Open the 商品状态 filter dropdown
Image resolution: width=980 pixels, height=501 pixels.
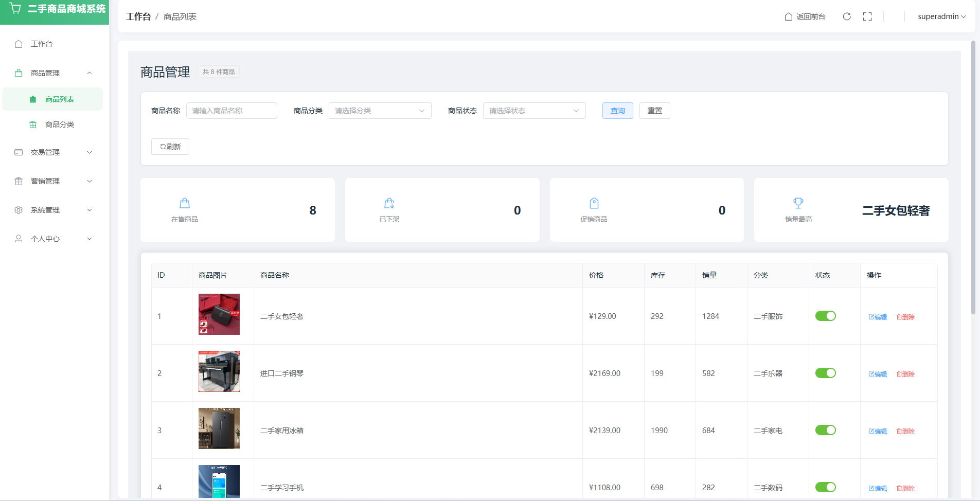pos(534,111)
